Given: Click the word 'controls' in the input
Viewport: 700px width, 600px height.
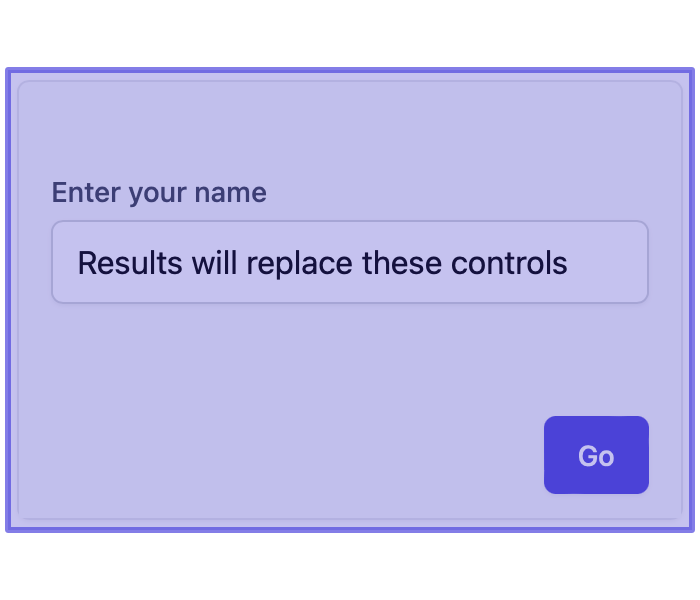Looking at the screenshot, I should [509, 263].
